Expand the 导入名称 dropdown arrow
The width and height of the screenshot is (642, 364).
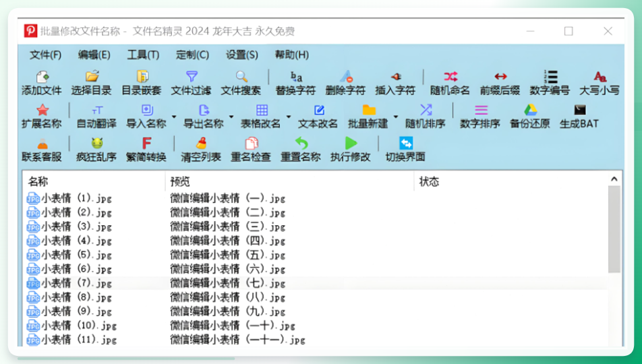[174, 117]
